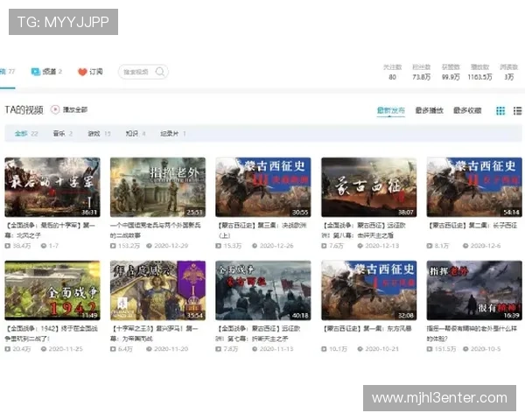Screen dimensions: 525x420
Task: Click the red heart 订阅 icon
Action: coord(82,72)
